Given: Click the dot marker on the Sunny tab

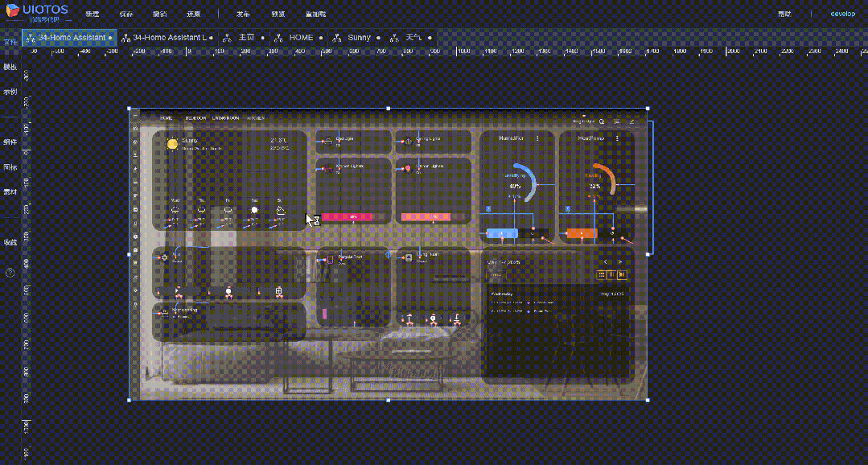Looking at the screenshot, I should tap(378, 38).
